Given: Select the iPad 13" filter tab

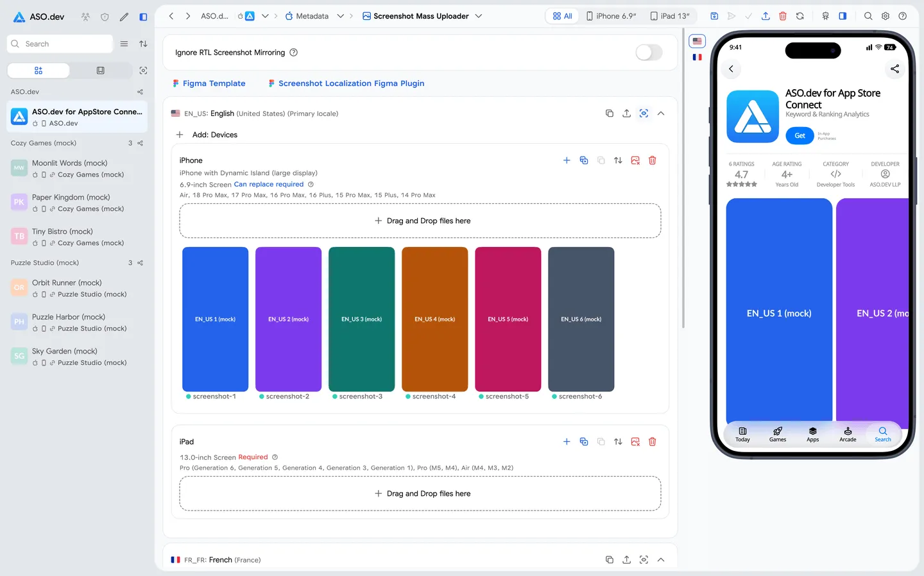Looking at the screenshot, I should (x=670, y=16).
